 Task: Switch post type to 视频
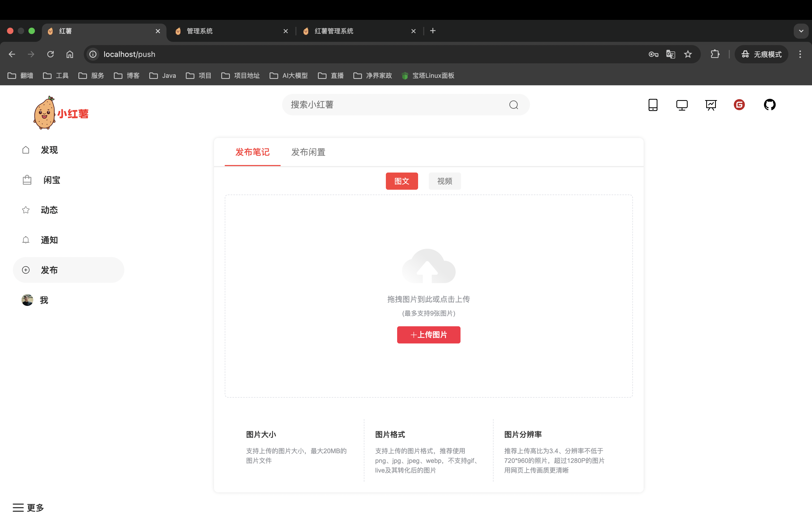point(445,181)
